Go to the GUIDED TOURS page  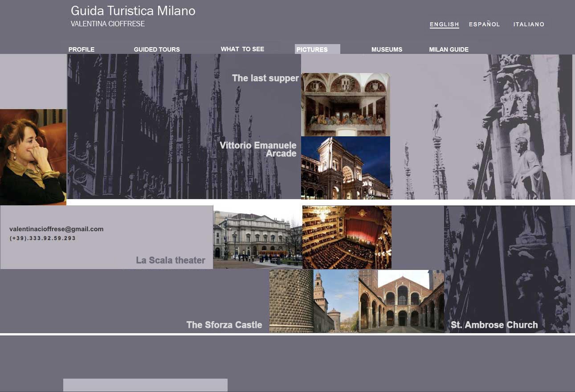[157, 49]
